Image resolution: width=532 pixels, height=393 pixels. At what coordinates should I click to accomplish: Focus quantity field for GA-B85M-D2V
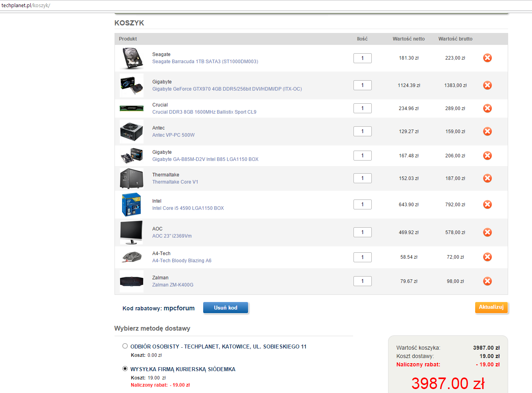[x=363, y=156]
